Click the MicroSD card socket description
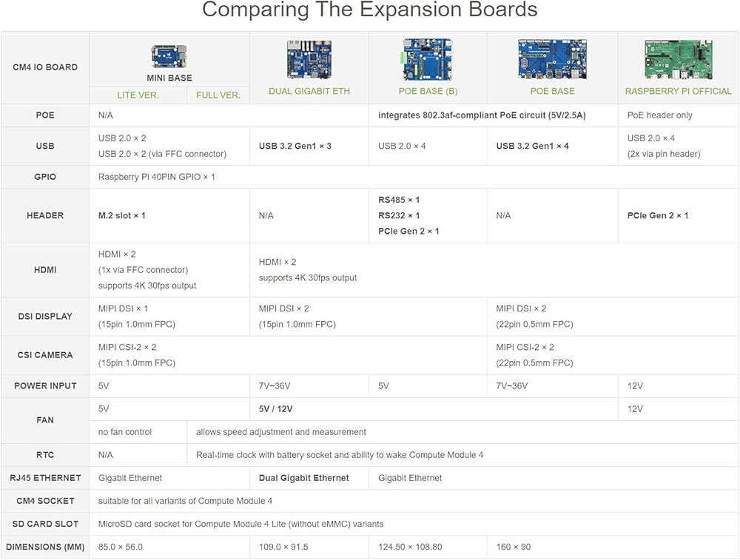 pyautogui.click(x=240, y=524)
